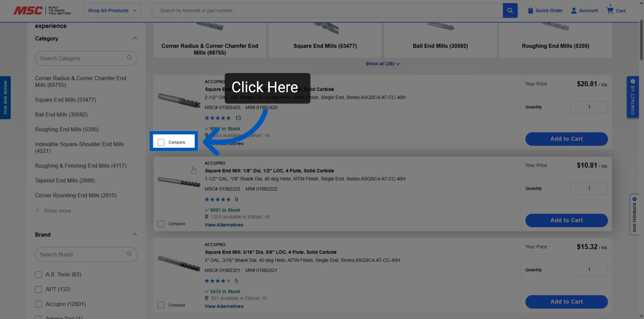Collapse the Brand filter section
644x319 pixels.
coord(135,235)
